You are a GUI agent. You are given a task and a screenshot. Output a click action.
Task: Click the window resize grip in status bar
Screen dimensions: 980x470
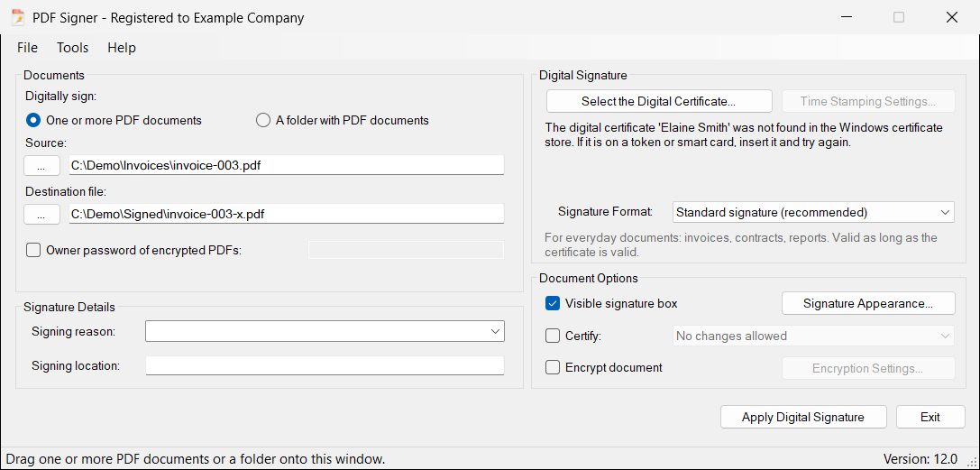click(x=971, y=461)
